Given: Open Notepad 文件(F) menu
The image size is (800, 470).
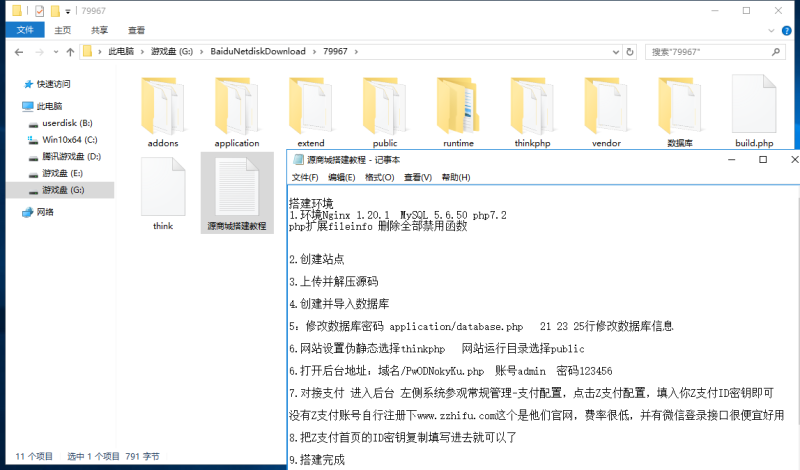Looking at the screenshot, I should point(305,177).
